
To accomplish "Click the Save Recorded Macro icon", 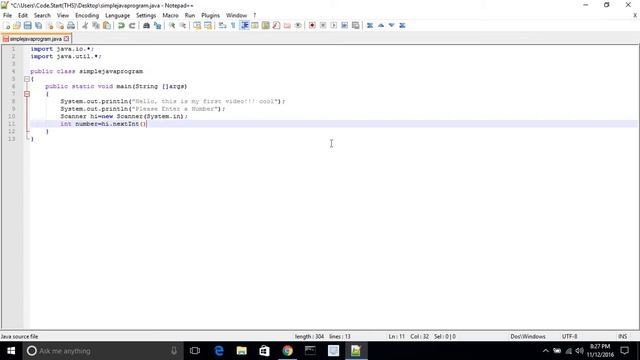I will (x=356, y=25).
